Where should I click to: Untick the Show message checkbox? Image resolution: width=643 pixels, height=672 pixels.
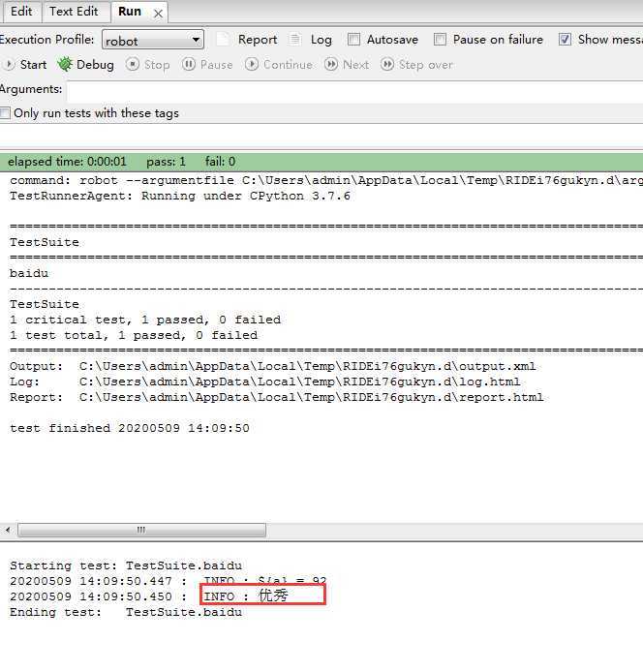(x=565, y=40)
